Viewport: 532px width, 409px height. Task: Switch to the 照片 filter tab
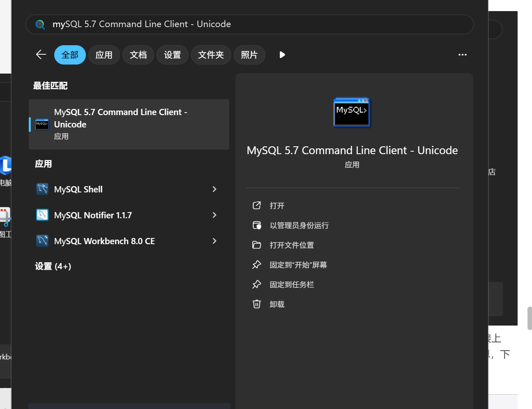coord(249,55)
